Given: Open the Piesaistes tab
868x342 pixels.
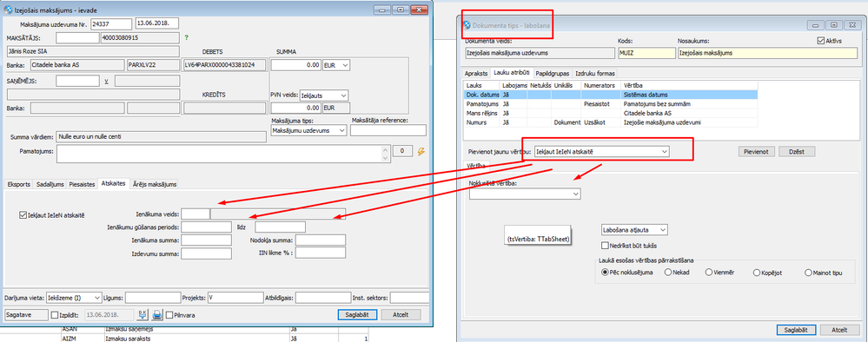Looking at the screenshot, I should click(x=82, y=184).
